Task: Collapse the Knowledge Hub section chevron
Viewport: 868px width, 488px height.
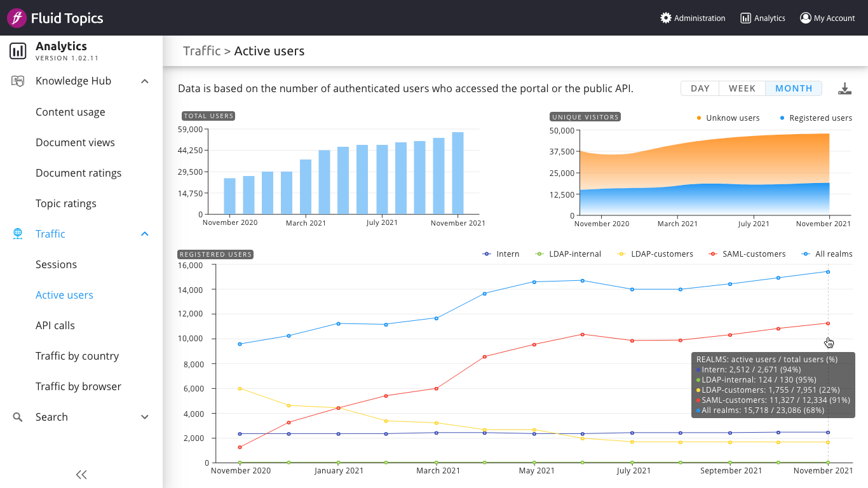Action: pyautogui.click(x=145, y=81)
